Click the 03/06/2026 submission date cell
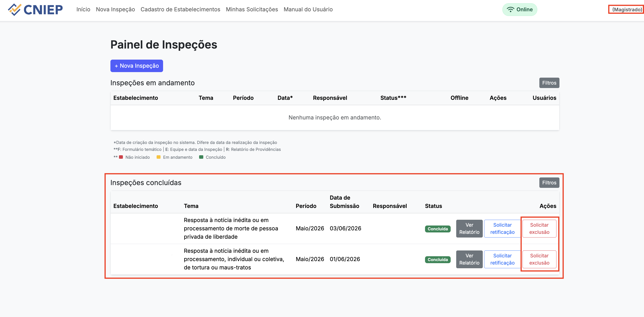Viewport: 644px width, 317px height. click(x=345, y=228)
